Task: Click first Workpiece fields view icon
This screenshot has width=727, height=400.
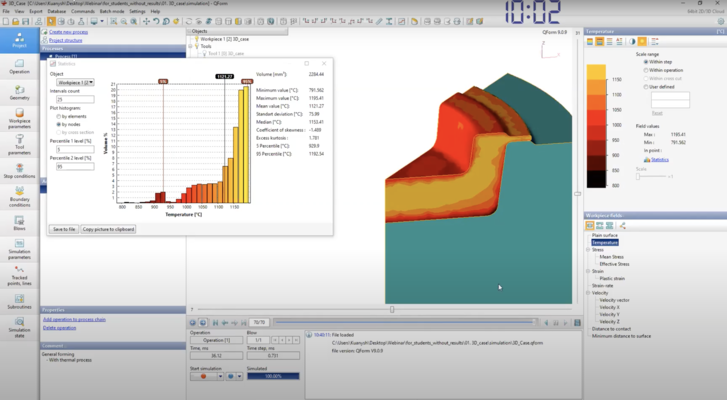Action: (590, 226)
